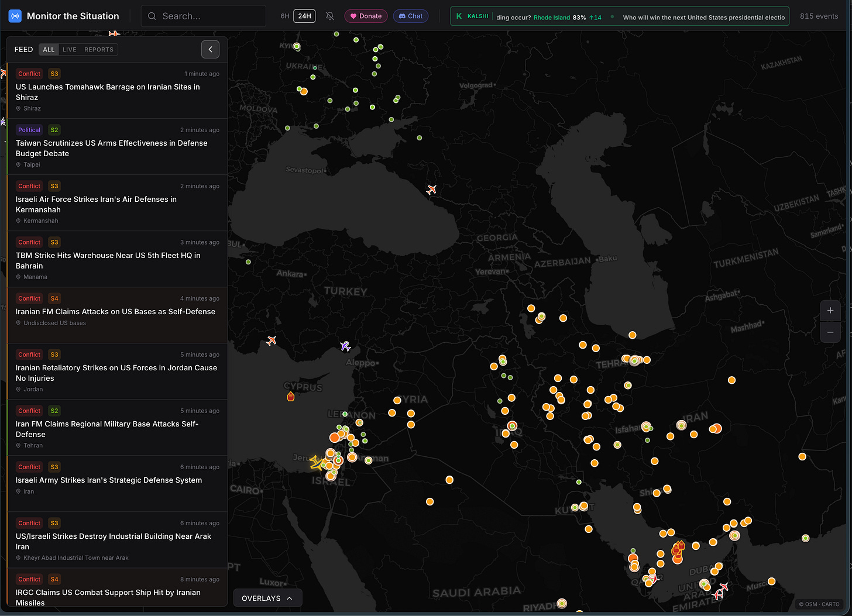Switch time range to 6H
This screenshot has width=852, height=616.
click(x=285, y=16)
